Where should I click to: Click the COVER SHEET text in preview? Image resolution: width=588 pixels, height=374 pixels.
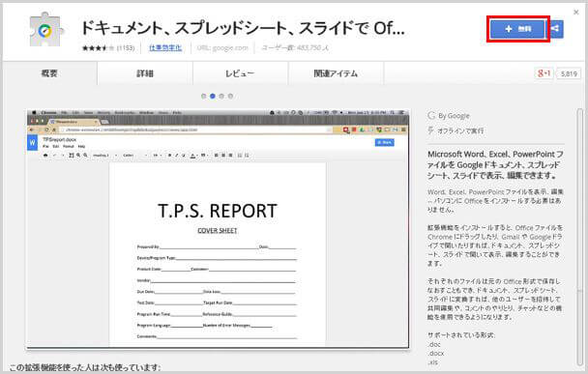218,231
